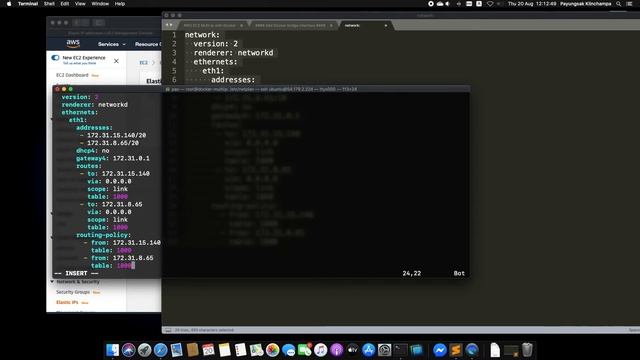This screenshot has width=640, height=360.
Task: Open blank document icon in dock
Action: (495, 350)
